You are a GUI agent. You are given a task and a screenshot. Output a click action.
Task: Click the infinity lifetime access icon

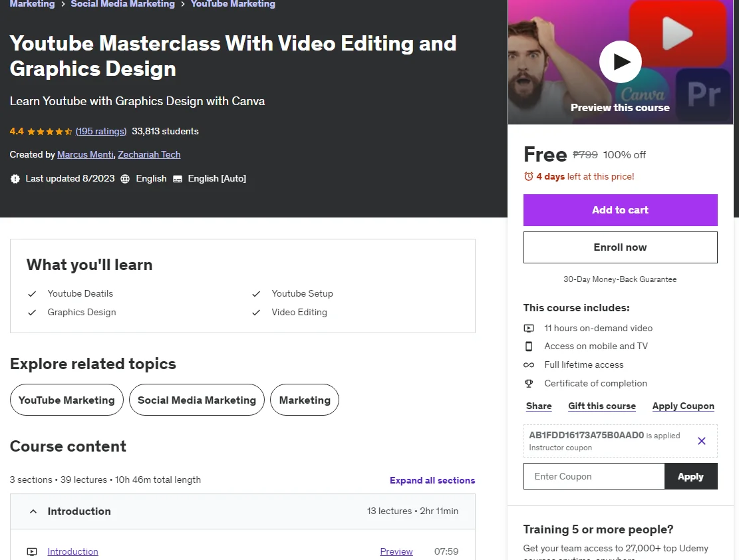coord(529,365)
